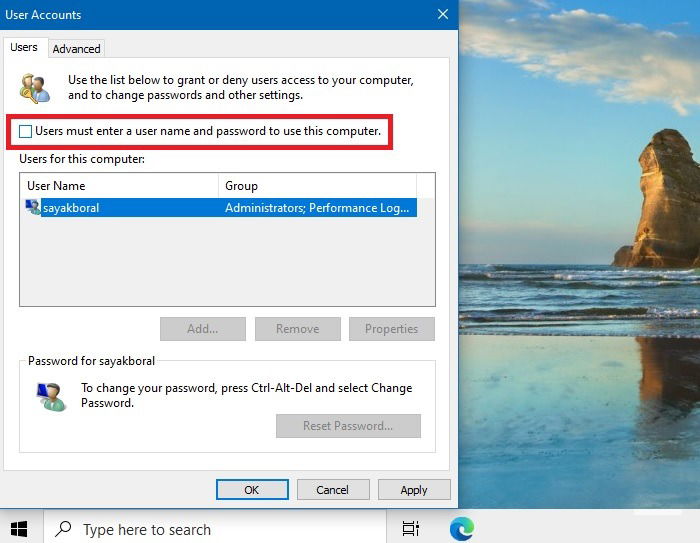Click the 'Users for this computer:' label
700x543 pixels.
click(82, 159)
